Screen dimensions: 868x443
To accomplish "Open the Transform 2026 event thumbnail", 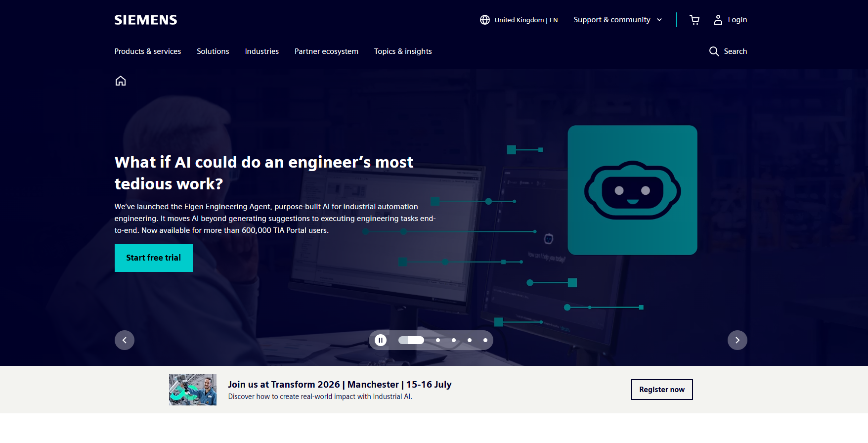I will [x=193, y=390].
